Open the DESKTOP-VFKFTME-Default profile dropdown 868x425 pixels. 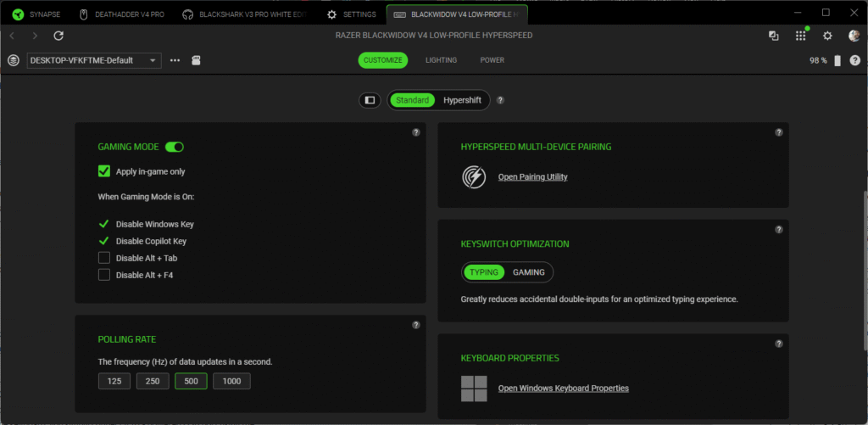click(x=94, y=60)
